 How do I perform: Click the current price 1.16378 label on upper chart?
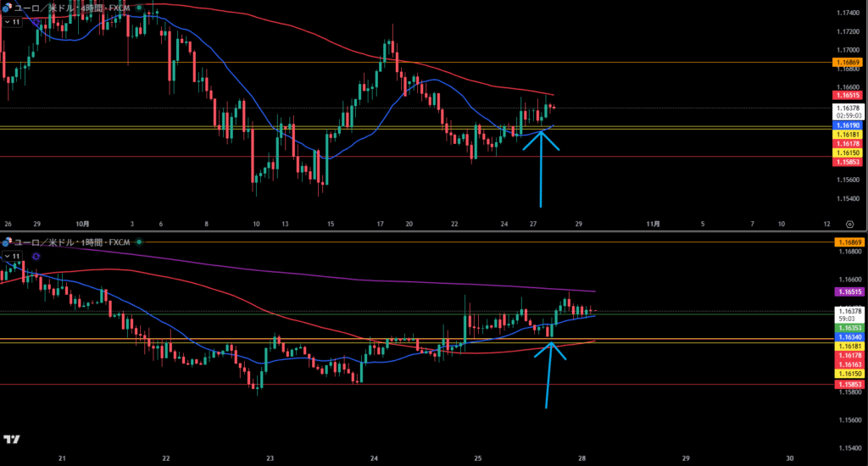[848, 108]
